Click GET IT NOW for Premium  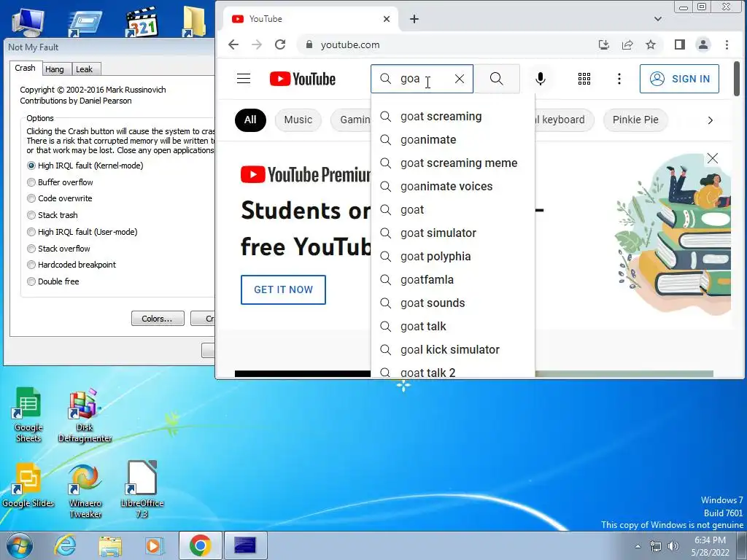tap(283, 289)
